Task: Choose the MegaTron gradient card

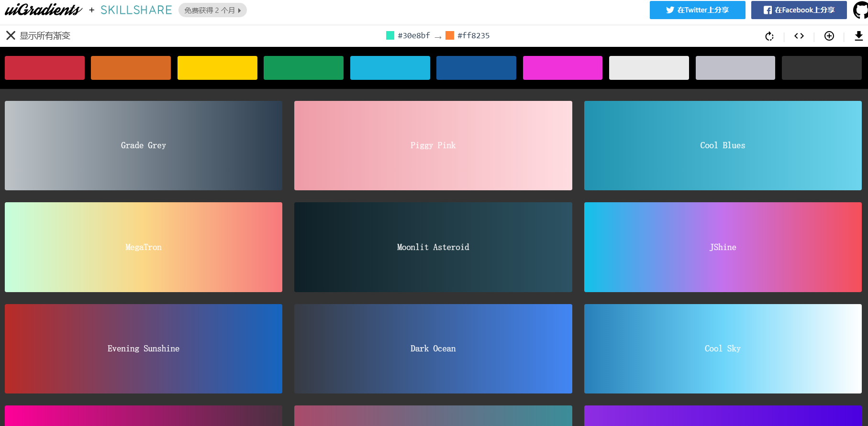Action: pos(144,247)
